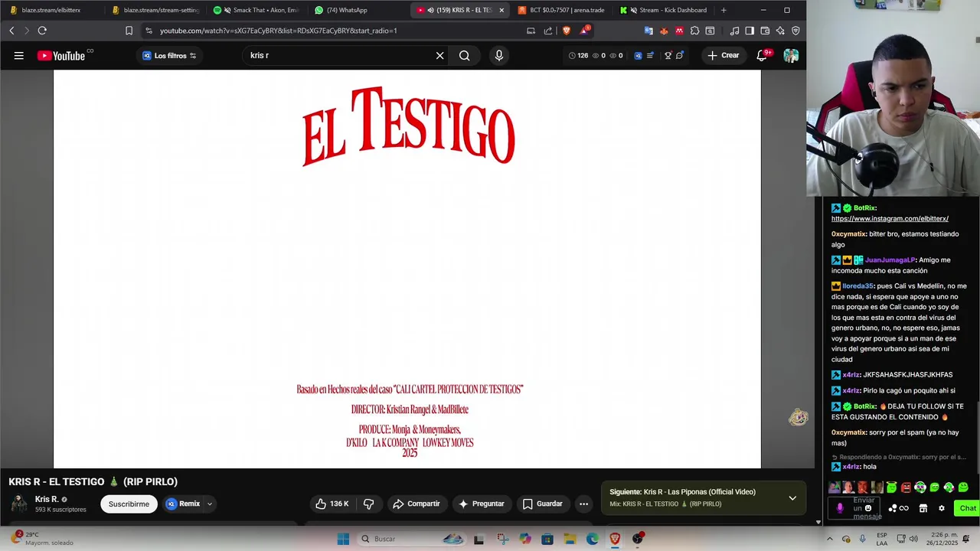Go to the YouTube home logo
980x551 pixels.
(x=61, y=55)
